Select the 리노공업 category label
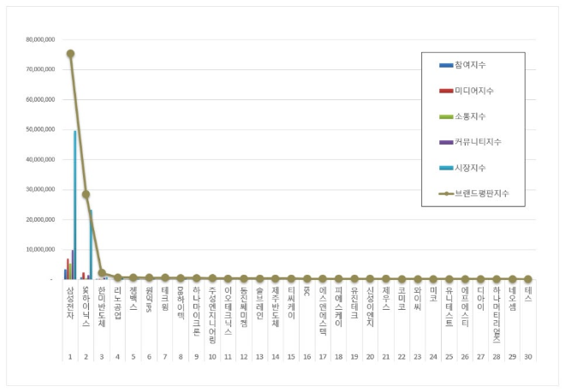Screen dimensions: 565x392 pos(117,300)
